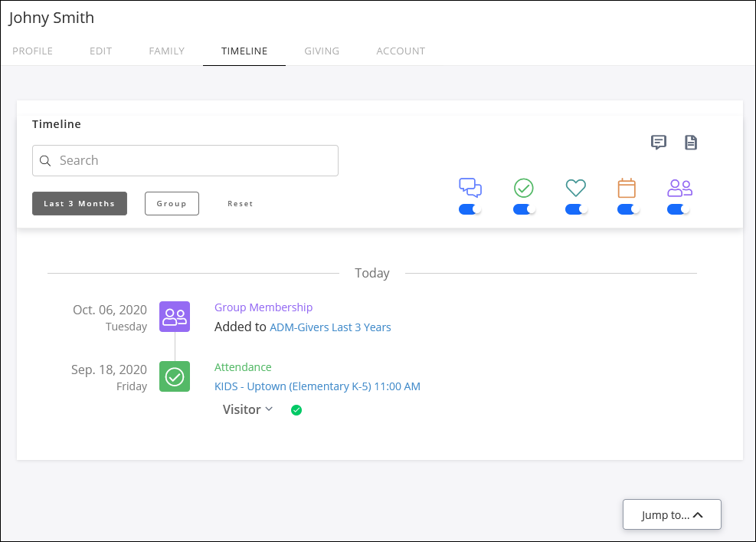Image resolution: width=756 pixels, height=542 pixels.
Task: Click the orange calendar filter icon
Action: [x=627, y=187]
